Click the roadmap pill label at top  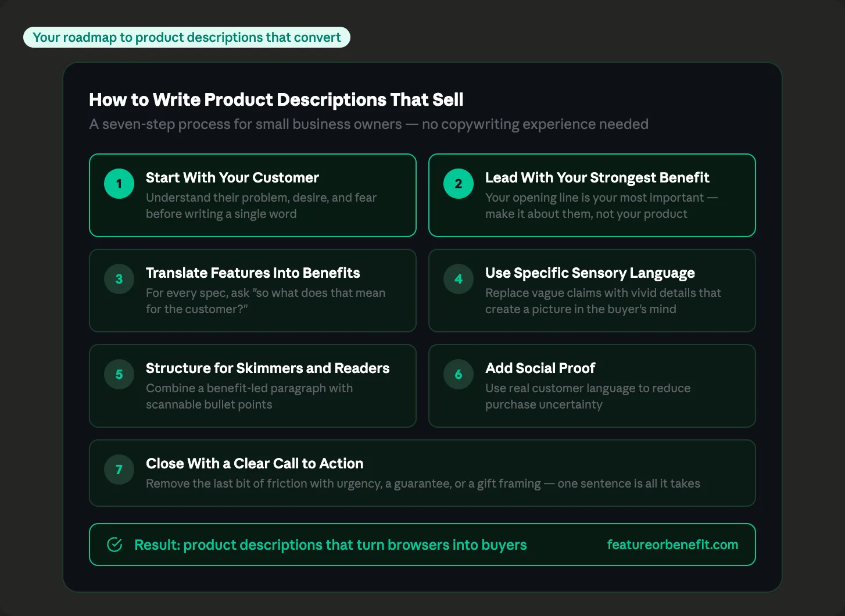187,37
